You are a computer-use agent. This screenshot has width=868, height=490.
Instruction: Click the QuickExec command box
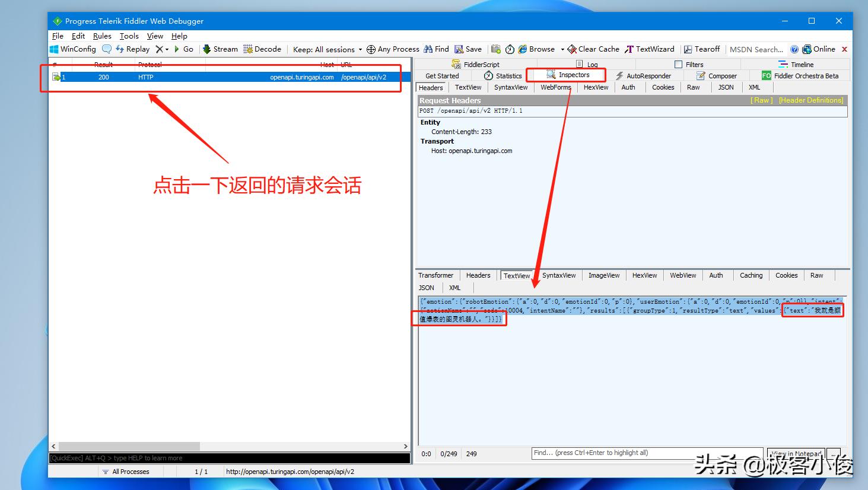[x=230, y=458]
